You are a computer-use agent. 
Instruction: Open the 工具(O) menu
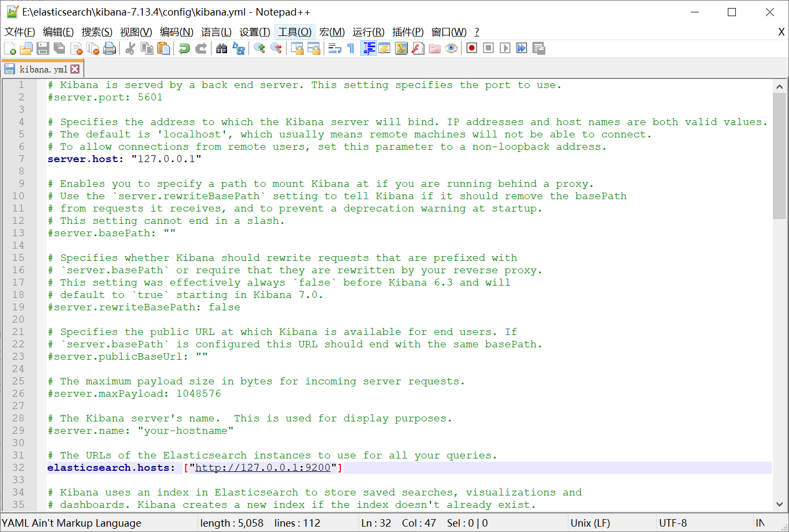[x=295, y=32]
